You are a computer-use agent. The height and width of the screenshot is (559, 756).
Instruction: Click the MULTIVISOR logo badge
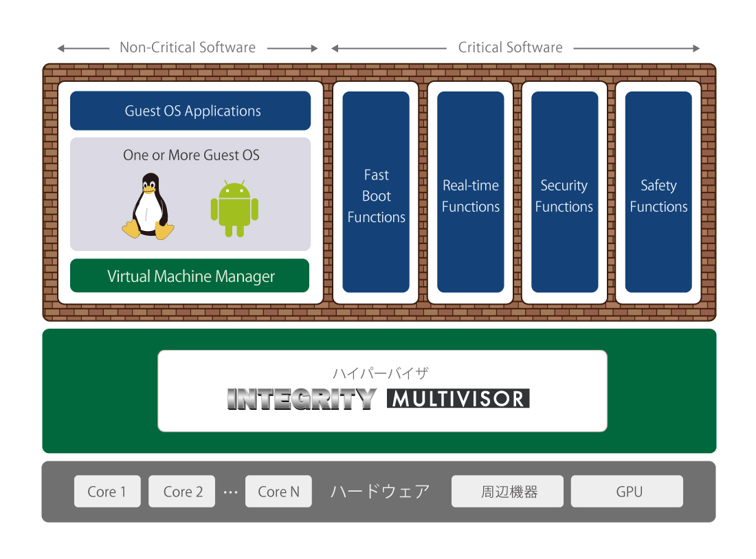pos(458,398)
